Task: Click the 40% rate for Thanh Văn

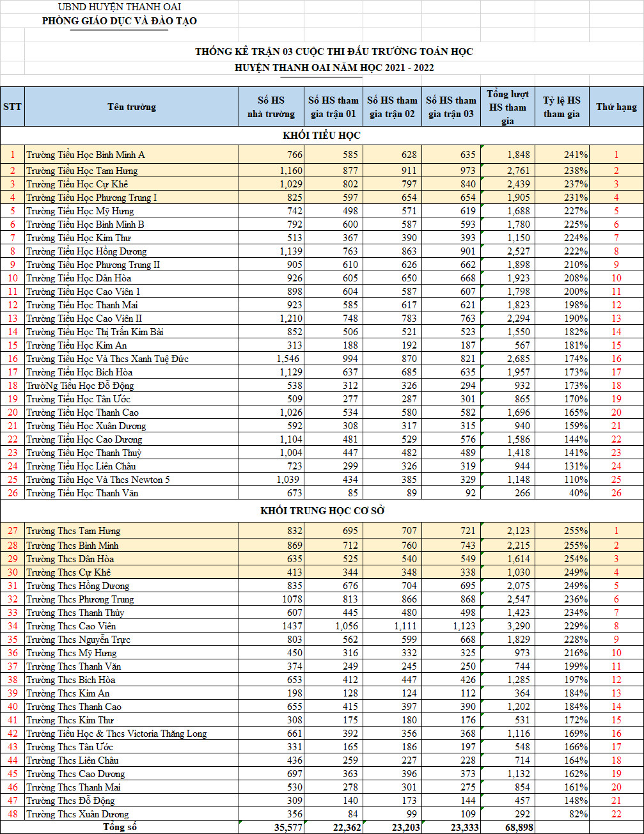Action: point(562,493)
